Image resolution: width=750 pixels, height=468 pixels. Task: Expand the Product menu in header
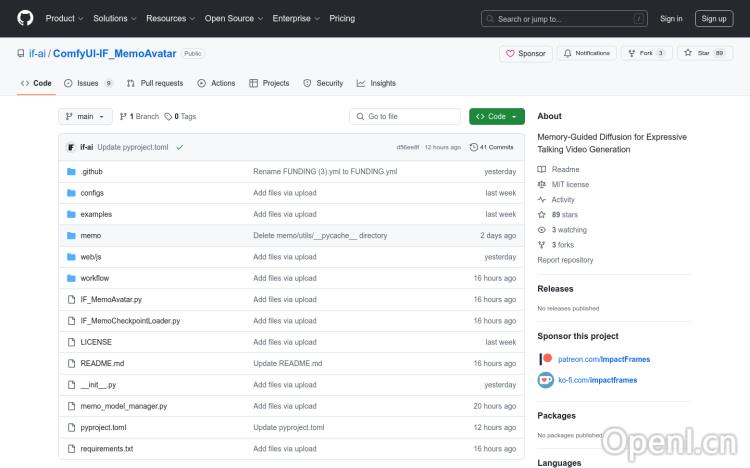pos(64,18)
